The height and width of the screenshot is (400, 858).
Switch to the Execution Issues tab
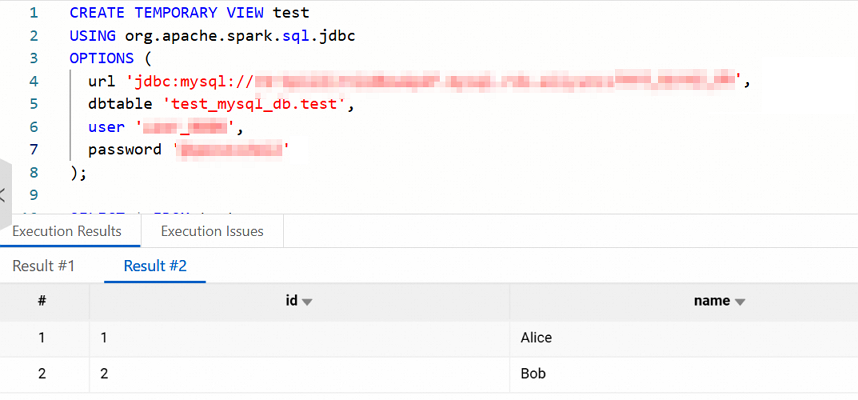click(212, 231)
